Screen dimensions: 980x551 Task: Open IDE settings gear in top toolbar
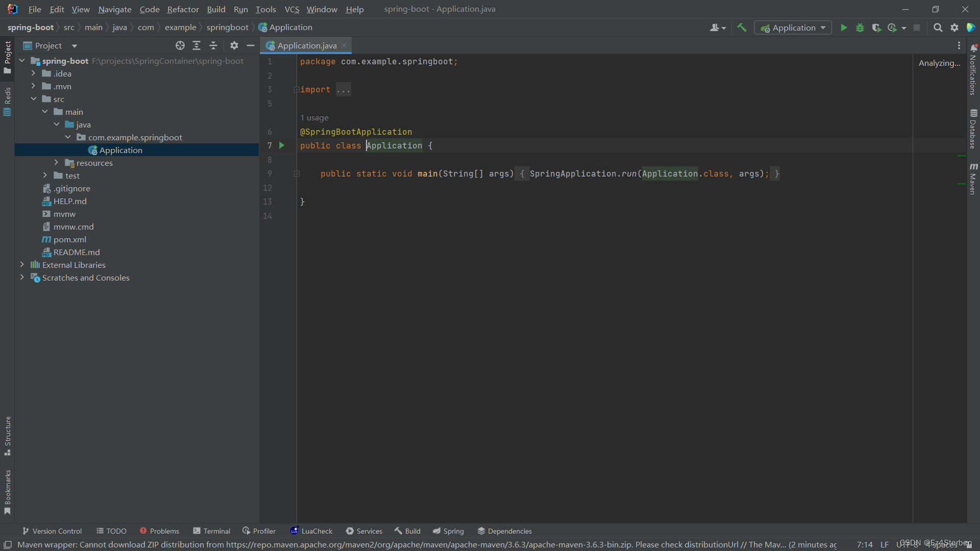point(954,28)
